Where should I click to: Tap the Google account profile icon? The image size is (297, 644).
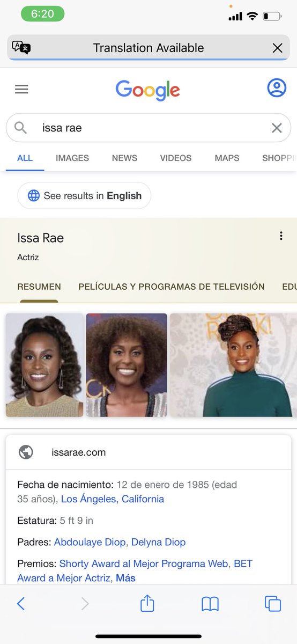click(x=277, y=88)
